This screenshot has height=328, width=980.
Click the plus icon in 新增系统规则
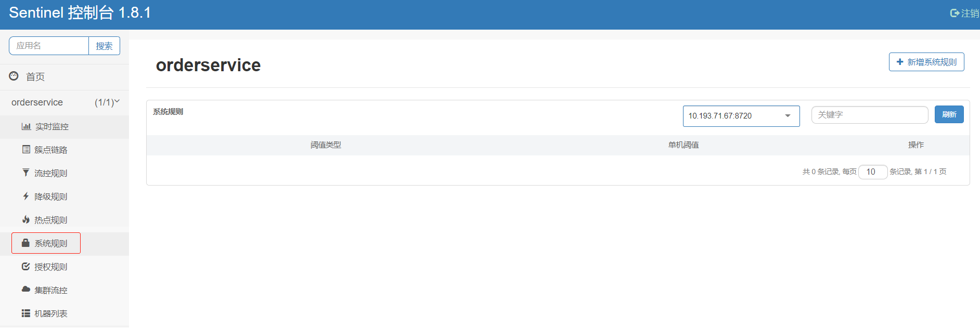(x=900, y=62)
